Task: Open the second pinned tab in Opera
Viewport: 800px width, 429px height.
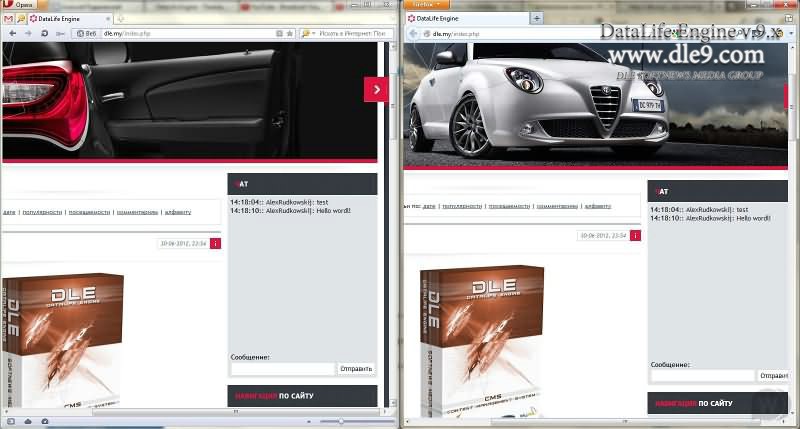Action: click(20, 19)
